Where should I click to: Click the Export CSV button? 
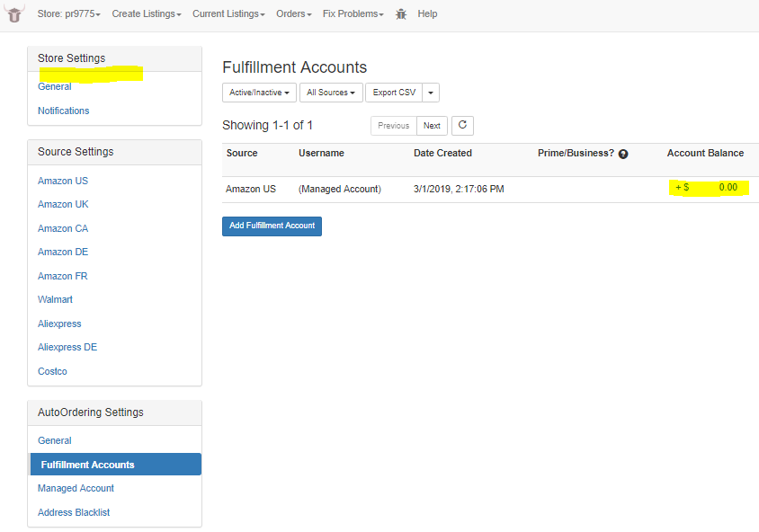394,93
